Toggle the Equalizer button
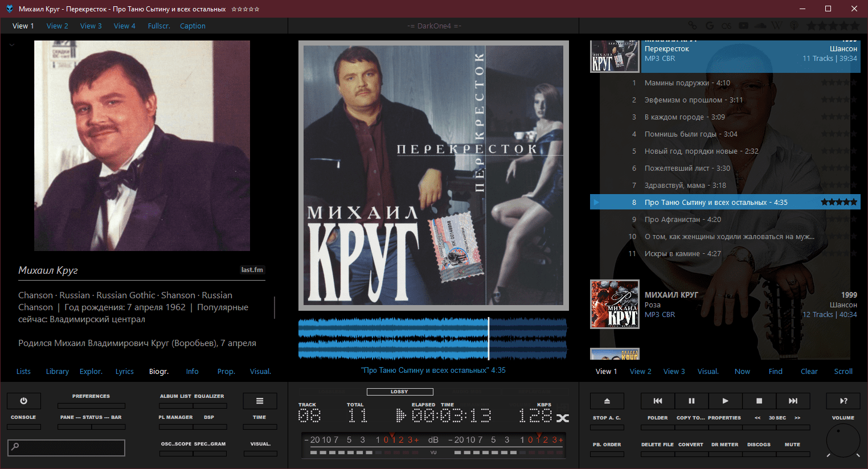 [x=210, y=405]
